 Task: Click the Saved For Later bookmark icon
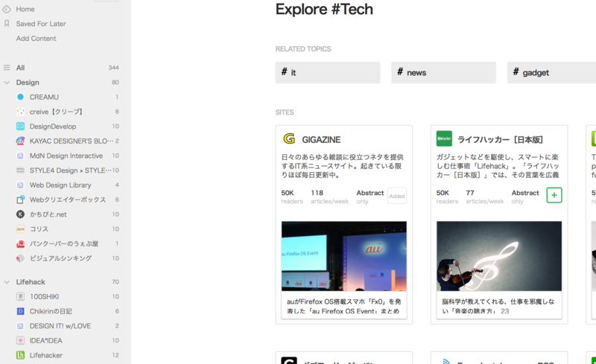point(7,24)
